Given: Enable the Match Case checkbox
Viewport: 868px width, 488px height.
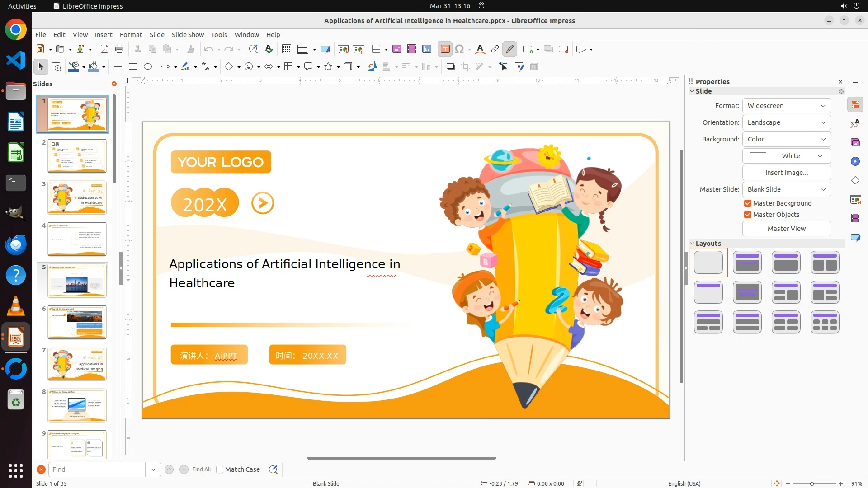Looking at the screenshot, I should [x=220, y=469].
